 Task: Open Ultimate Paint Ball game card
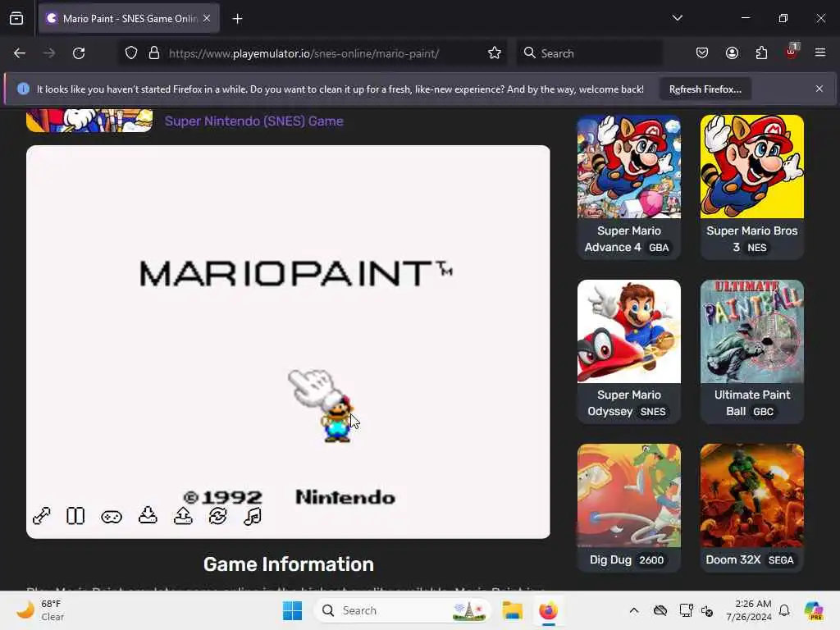coord(751,351)
